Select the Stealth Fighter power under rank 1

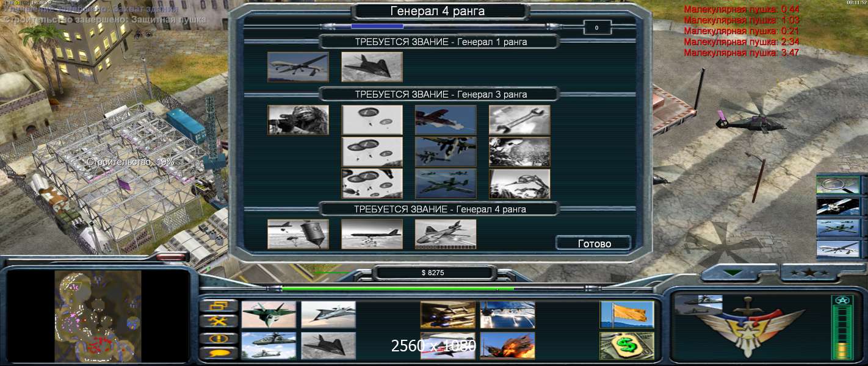pyautogui.click(x=372, y=66)
